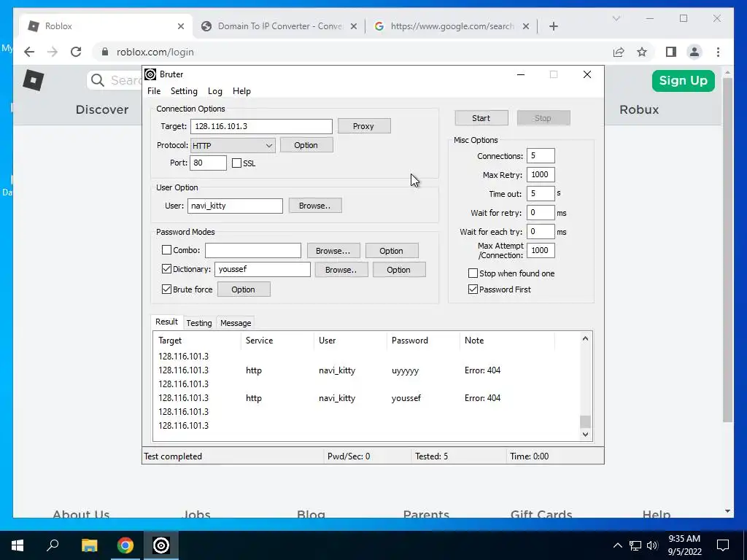
Task: Reload the roblox.com page
Action: (76, 52)
